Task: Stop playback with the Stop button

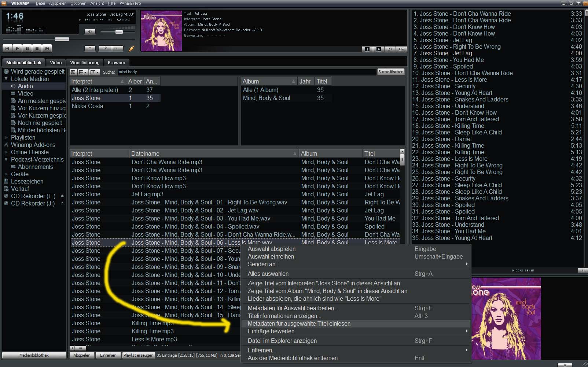Action: 37,48
